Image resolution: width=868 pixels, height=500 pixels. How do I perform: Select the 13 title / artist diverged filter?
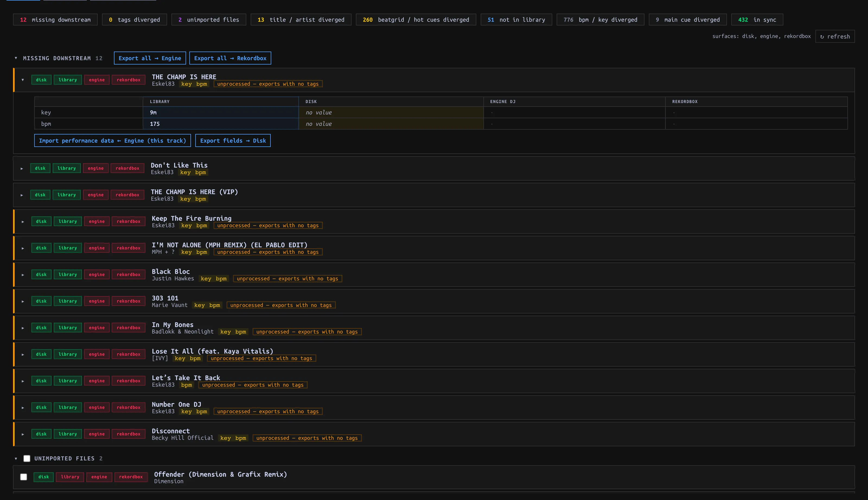(x=301, y=20)
